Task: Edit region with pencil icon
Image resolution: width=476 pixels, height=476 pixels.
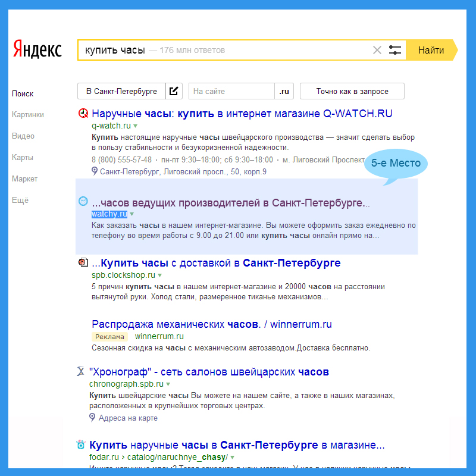Action: [174, 91]
